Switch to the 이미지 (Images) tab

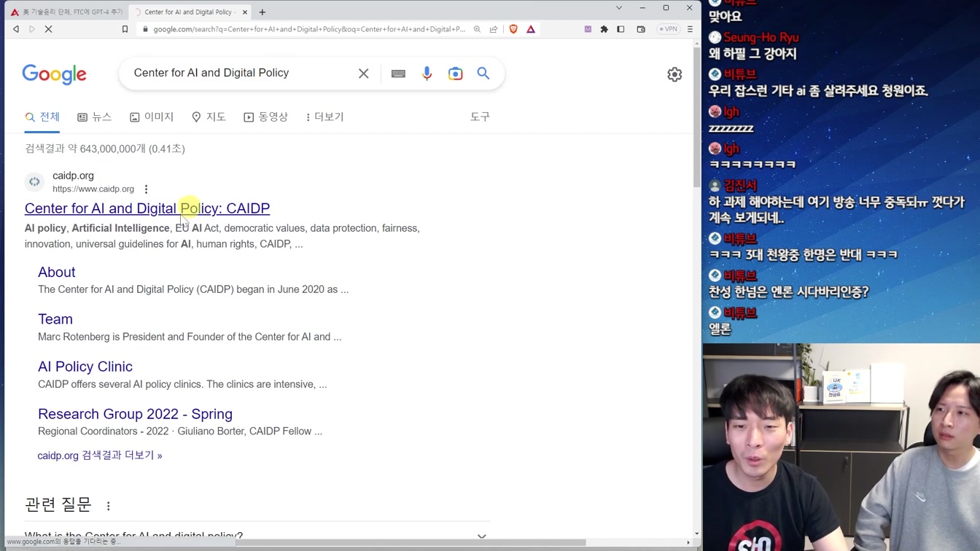152,117
